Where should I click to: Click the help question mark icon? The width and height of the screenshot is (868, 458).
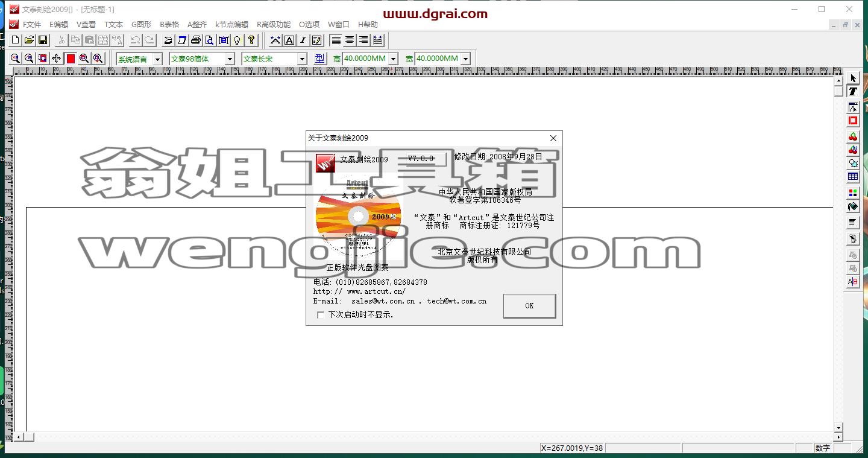[x=251, y=40]
